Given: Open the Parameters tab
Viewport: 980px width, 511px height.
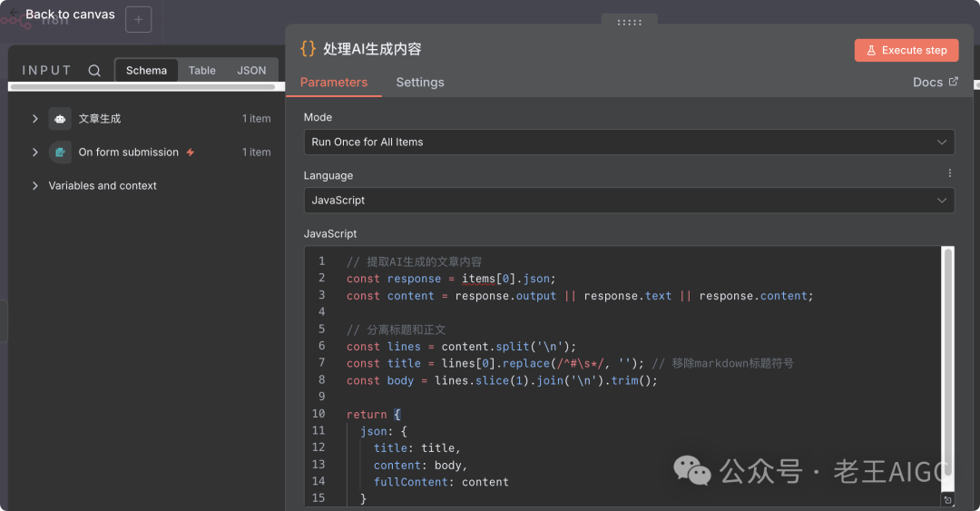Looking at the screenshot, I should (x=334, y=83).
